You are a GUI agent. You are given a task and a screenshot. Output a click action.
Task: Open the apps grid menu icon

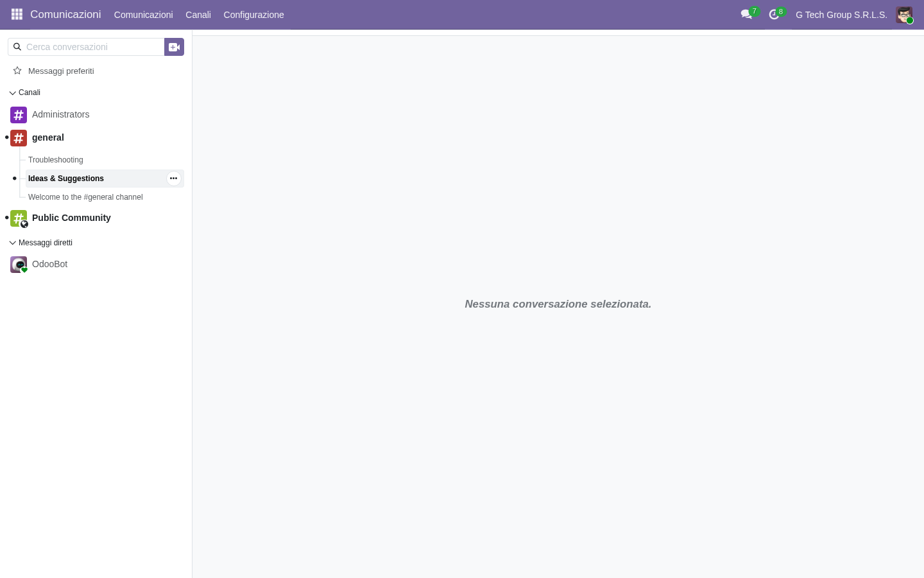click(x=17, y=14)
